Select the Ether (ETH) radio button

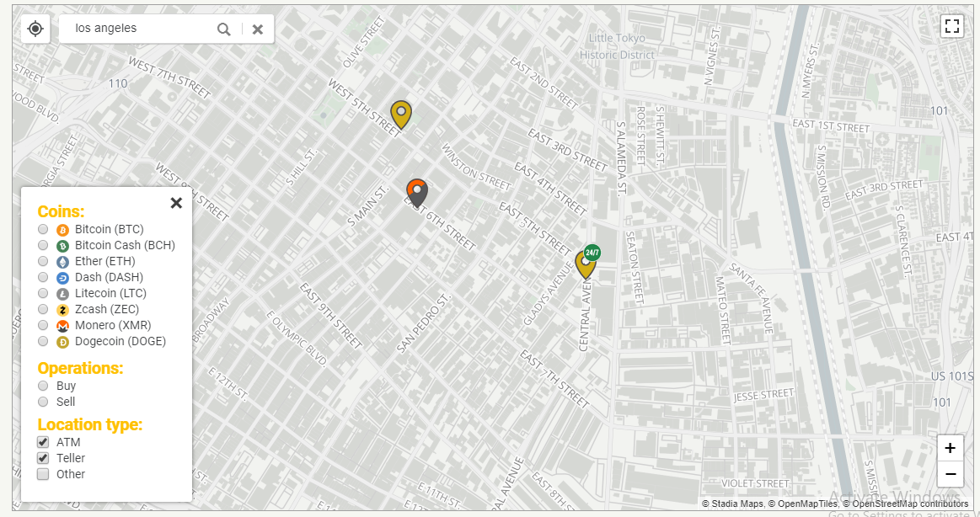point(43,261)
